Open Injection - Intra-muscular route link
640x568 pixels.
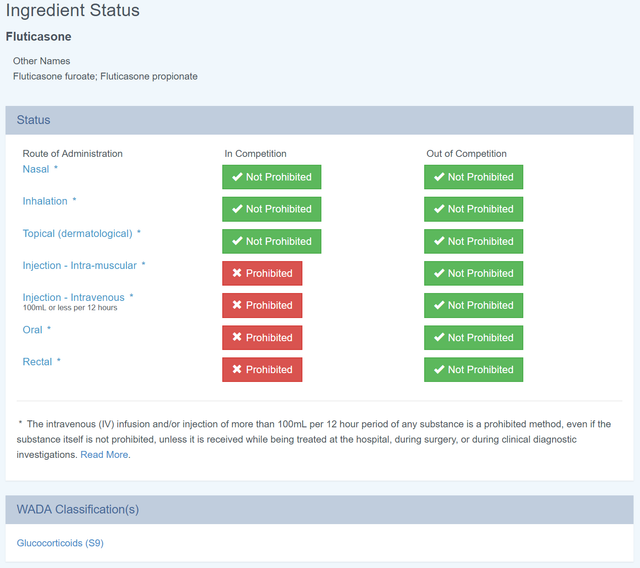(x=80, y=265)
